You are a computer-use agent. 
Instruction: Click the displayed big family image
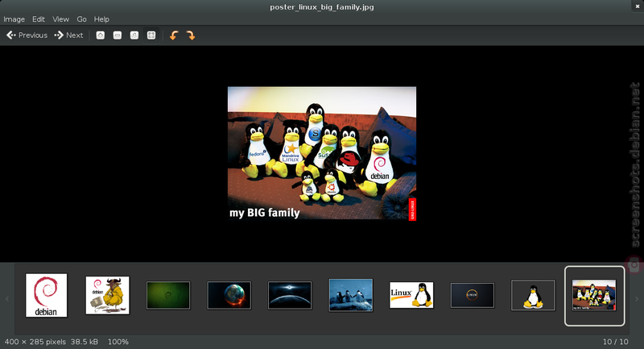click(x=322, y=154)
